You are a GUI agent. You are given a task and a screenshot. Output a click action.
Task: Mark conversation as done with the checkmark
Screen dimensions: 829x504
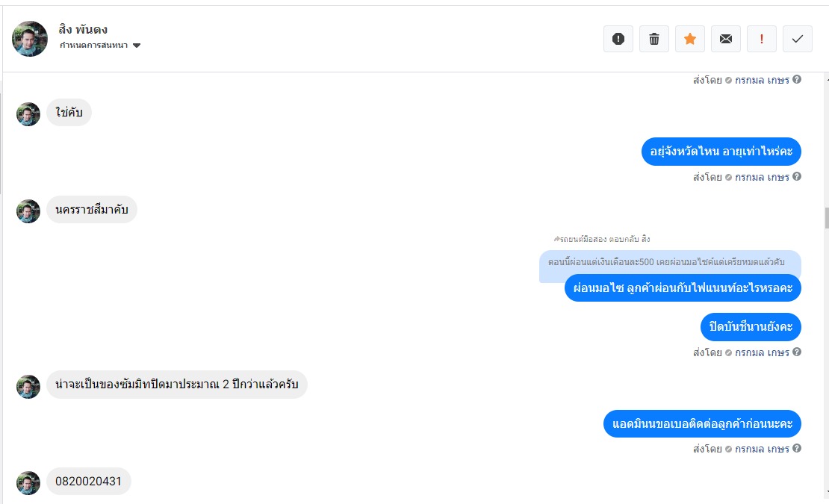(798, 39)
